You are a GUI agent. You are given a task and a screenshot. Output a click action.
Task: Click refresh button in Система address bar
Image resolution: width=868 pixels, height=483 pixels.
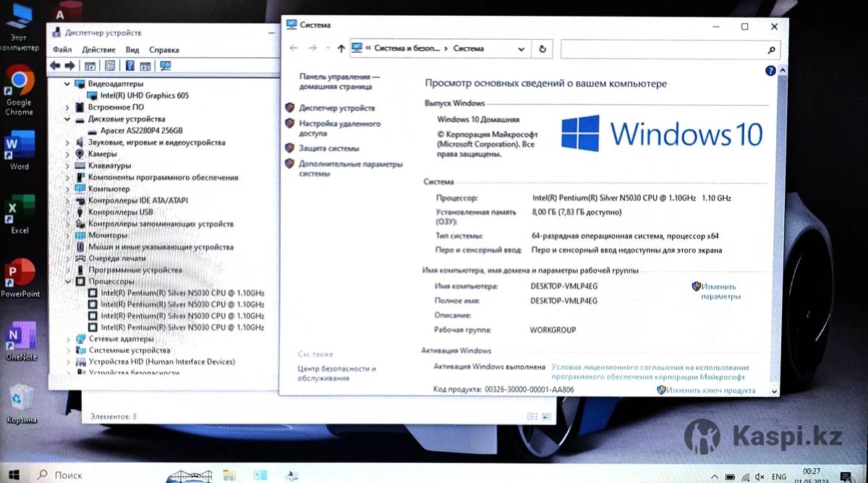pos(542,49)
